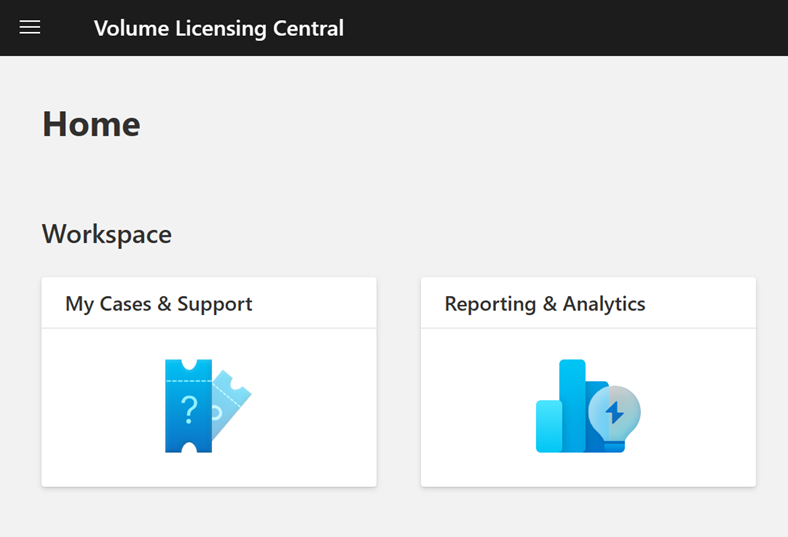Click the ticket icon for cases
Screen dimensions: 788x537
[x=207, y=405]
